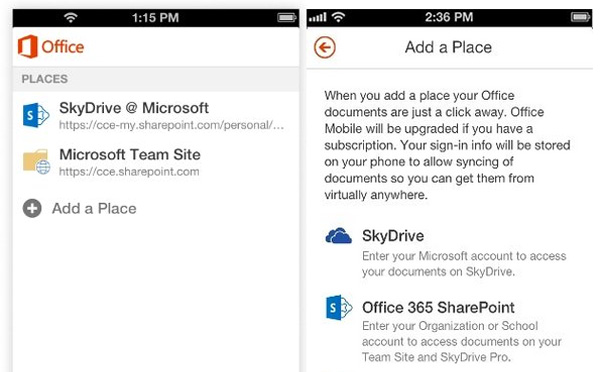The image size is (600, 372).
Task: Click the 2:36 PM clock
Action: coord(449,17)
